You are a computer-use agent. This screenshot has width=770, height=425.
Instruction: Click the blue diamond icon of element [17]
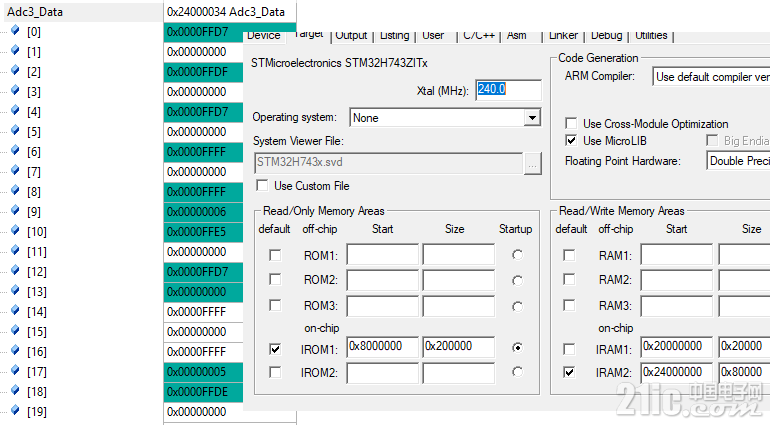pyautogui.click(x=15, y=370)
